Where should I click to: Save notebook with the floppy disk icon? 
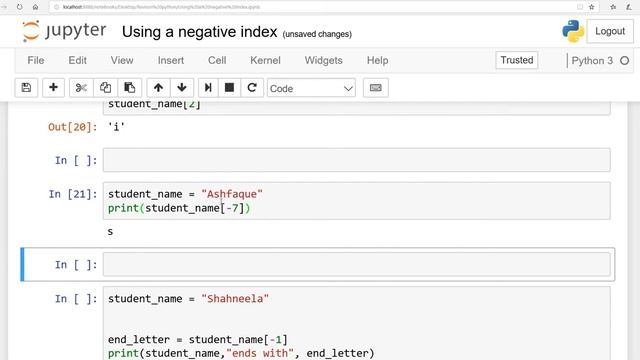[x=26, y=88]
